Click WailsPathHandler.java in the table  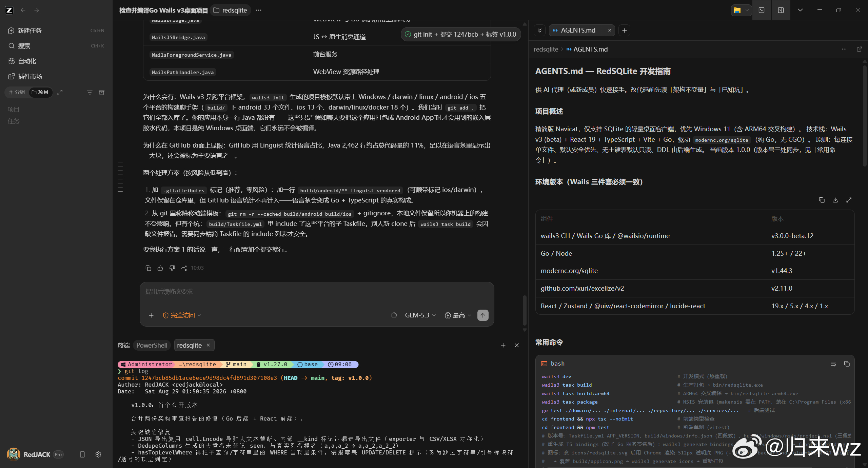coord(183,72)
